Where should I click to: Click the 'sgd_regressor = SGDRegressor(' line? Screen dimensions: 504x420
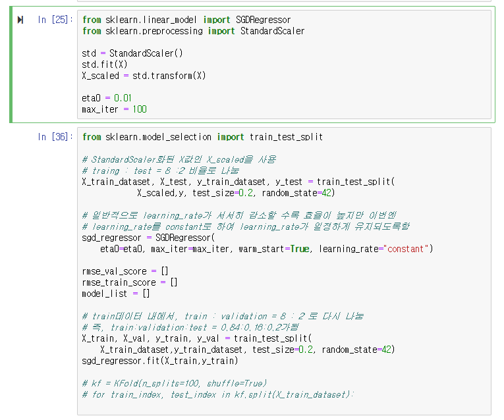148,238
